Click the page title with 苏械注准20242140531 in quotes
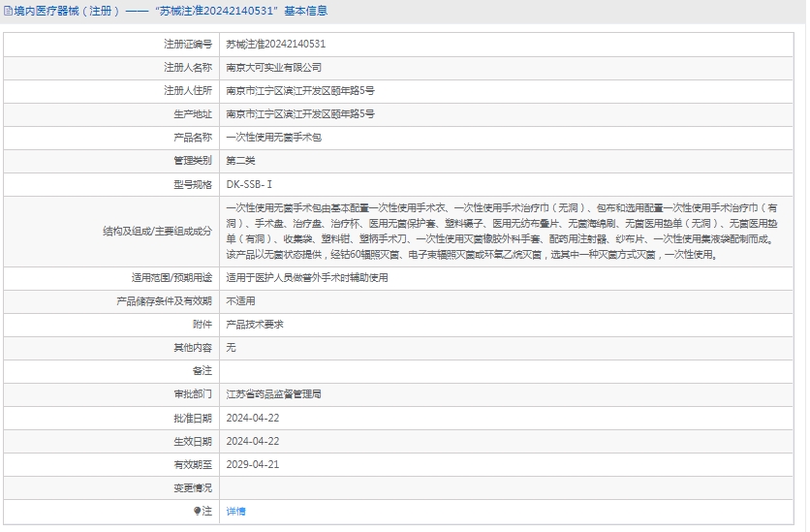Screen dimensions: 810x532 [x=170, y=11]
